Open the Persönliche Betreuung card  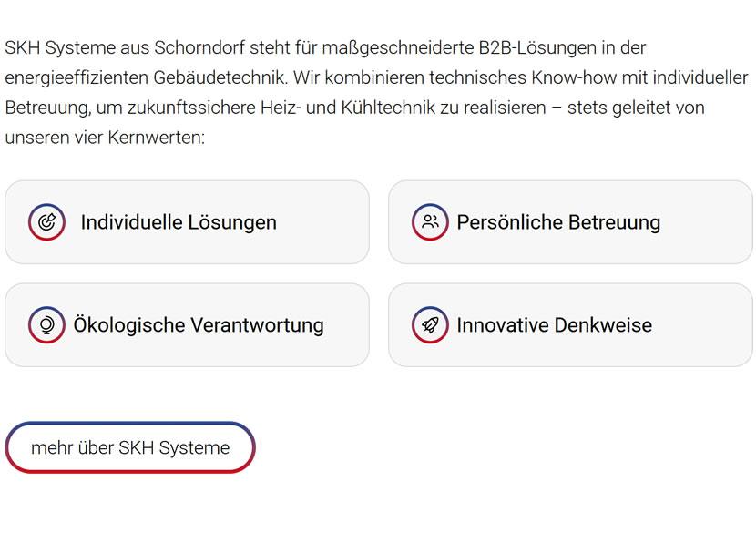click(x=570, y=221)
